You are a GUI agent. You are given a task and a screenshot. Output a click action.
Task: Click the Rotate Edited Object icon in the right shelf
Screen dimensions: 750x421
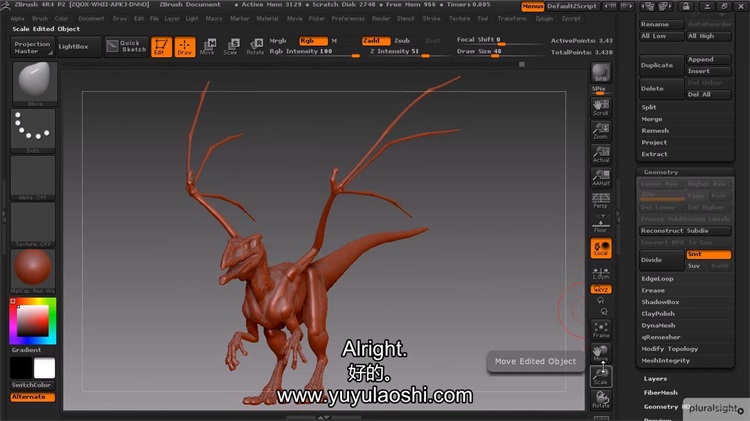[x=601, y=400]
